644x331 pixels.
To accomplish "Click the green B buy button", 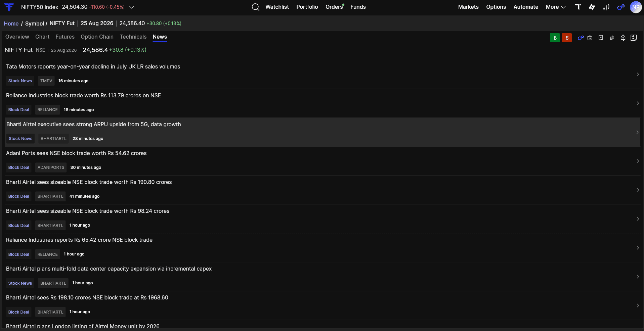I will tap(555, 38).
